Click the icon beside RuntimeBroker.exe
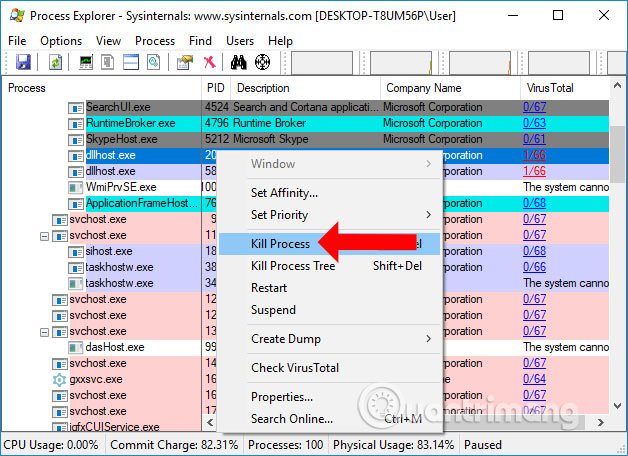 pos(76,124)
